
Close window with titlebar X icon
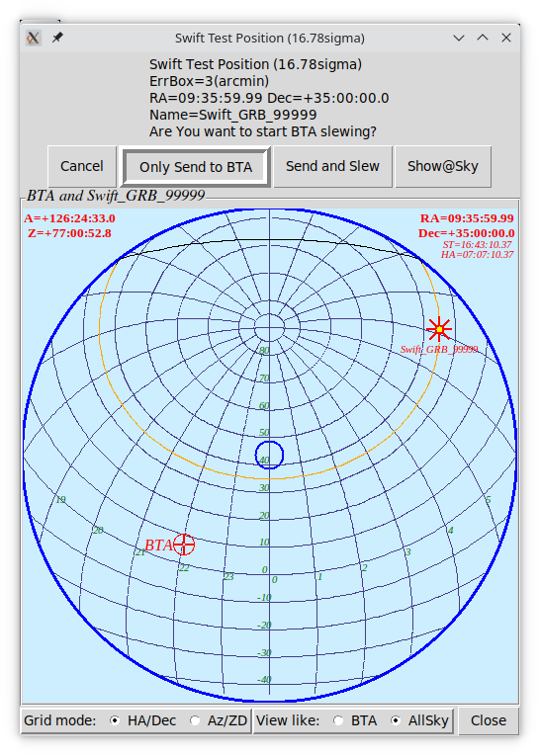506,38
